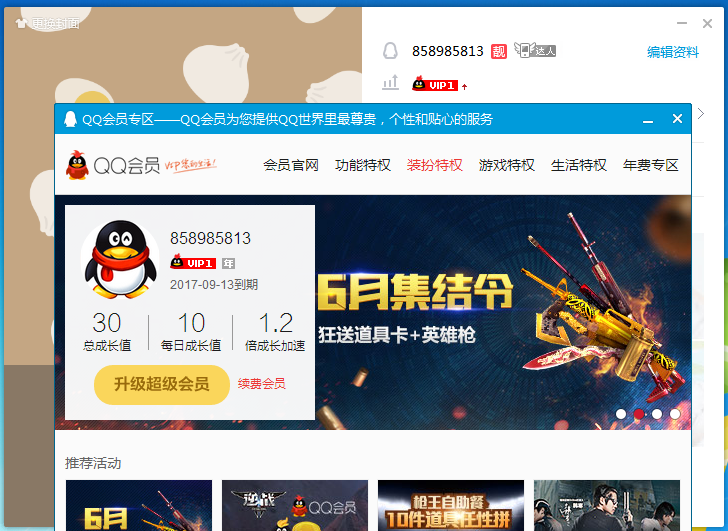Click the QQ会员 logo with red penguin
The width and height of the screenshot is (728, 531).
113,165
